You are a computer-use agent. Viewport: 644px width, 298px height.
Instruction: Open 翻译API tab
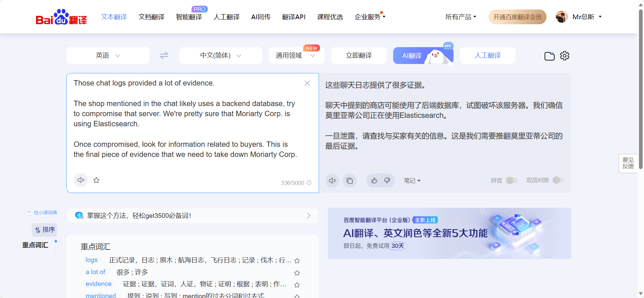(294, 17)
